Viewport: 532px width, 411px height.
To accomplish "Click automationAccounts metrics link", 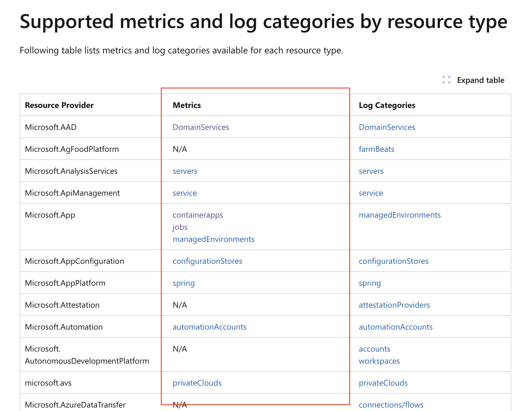I will (x=209, y=327).
